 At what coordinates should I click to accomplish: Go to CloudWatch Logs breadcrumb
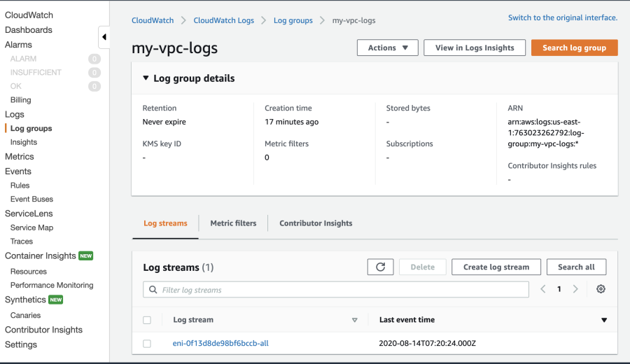[x=224, y=20]
